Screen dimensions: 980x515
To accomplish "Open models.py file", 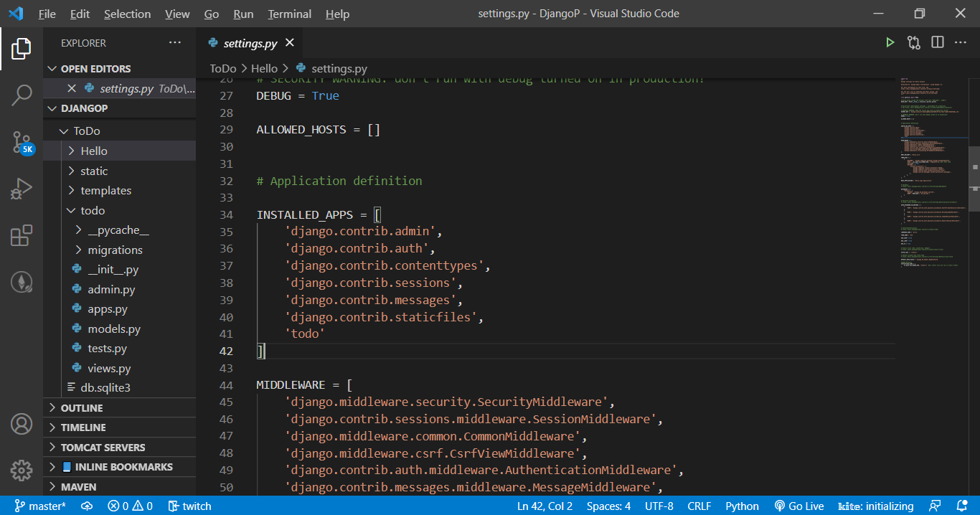I will 119,329.
